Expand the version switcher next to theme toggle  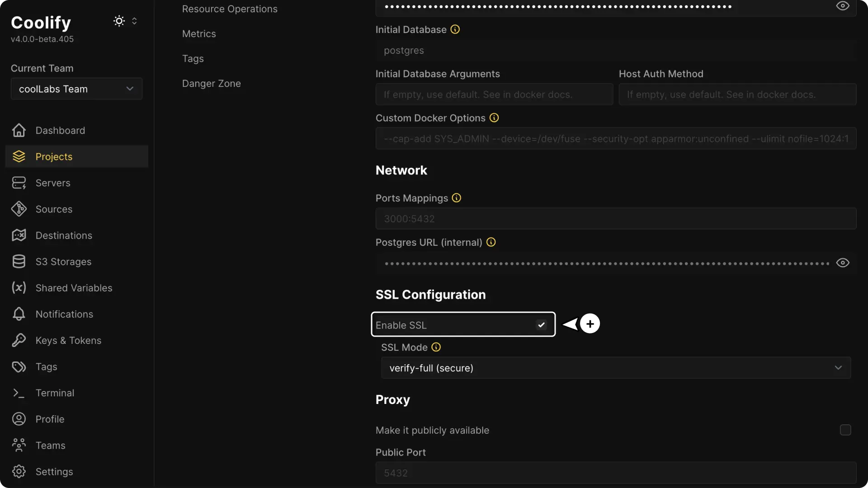(x=134, y=21)
